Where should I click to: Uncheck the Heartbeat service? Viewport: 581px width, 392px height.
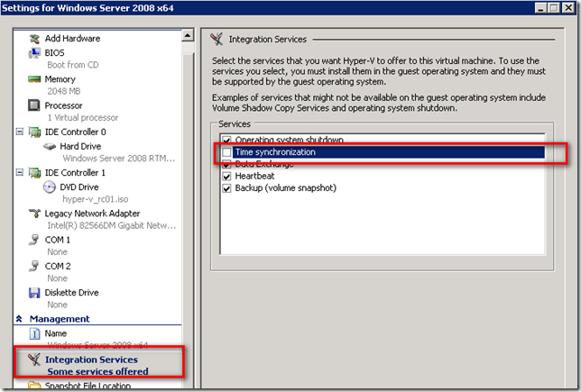pos(226,177)
